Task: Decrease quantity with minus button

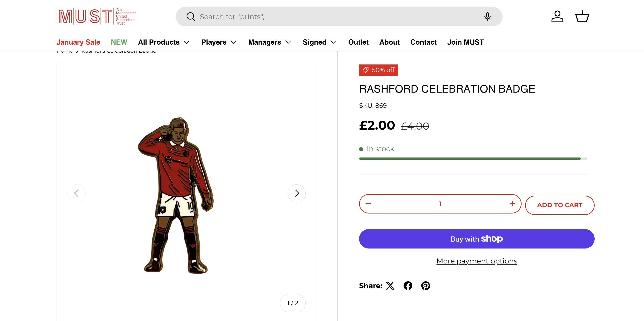Action: (368, 204)
